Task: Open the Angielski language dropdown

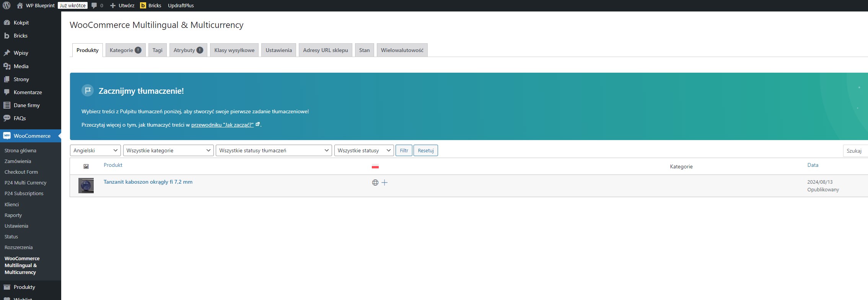Action: pos(95,150)
